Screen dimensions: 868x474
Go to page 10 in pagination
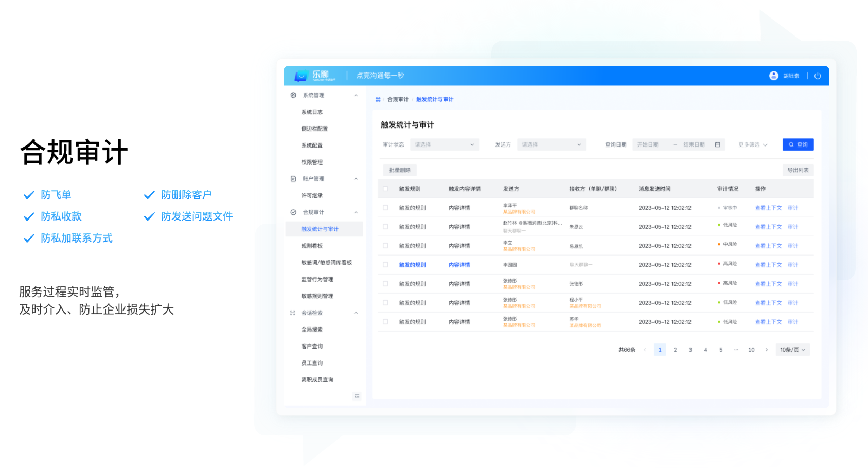[751, 350]
